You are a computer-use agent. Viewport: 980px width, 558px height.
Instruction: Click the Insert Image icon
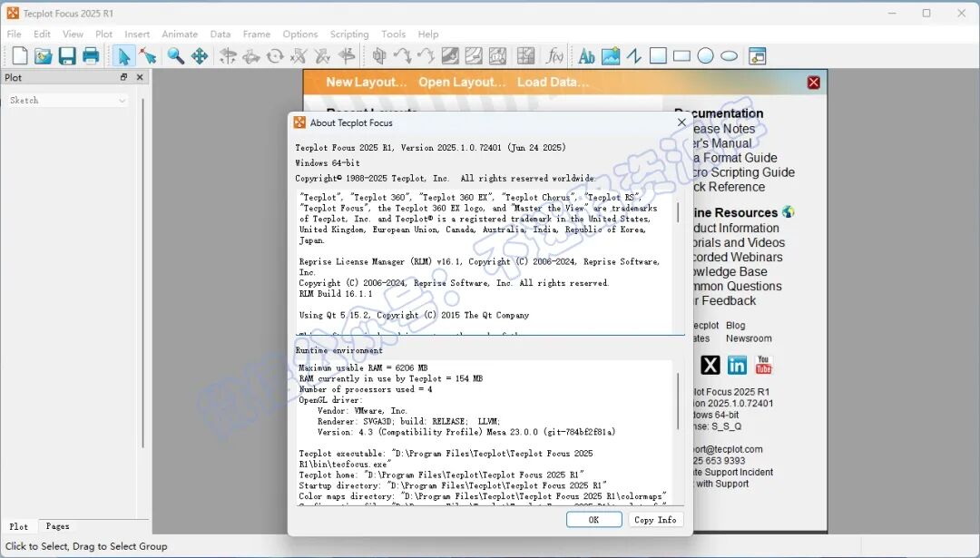pyautogui.click(x=611, y=56)
